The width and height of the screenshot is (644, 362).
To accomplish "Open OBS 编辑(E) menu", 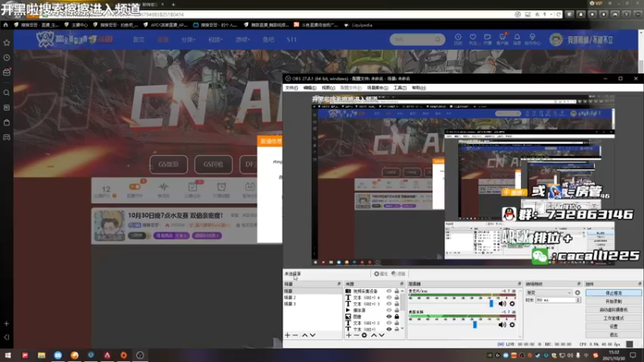I will pyautogui.click(x=310, y=88).
